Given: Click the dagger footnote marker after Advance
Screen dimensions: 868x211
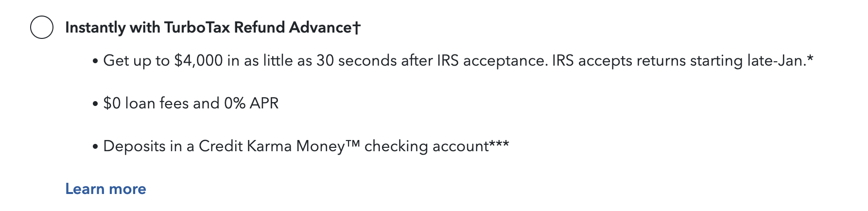Looking at the screenshot, I should click(x=357, y=28).
